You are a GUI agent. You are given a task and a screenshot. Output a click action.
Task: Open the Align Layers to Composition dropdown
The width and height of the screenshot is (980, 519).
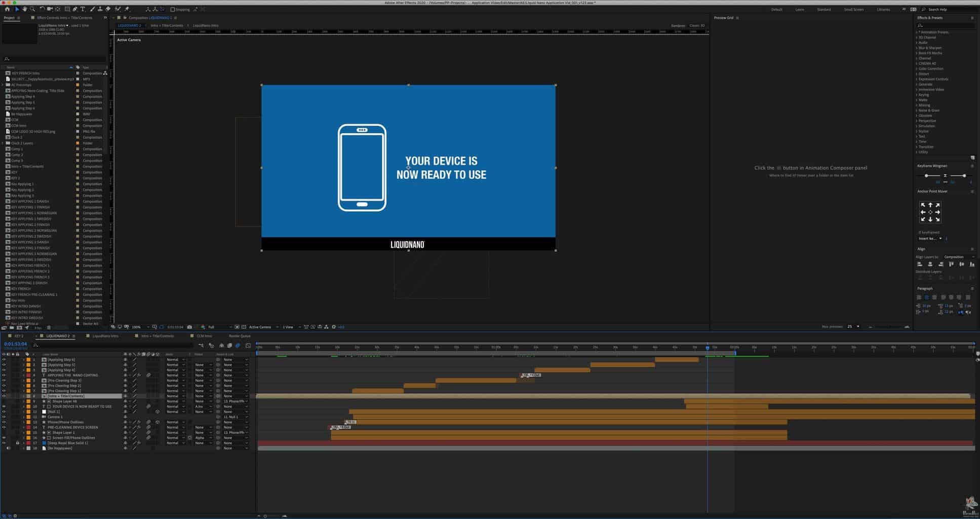pos(957,257)
